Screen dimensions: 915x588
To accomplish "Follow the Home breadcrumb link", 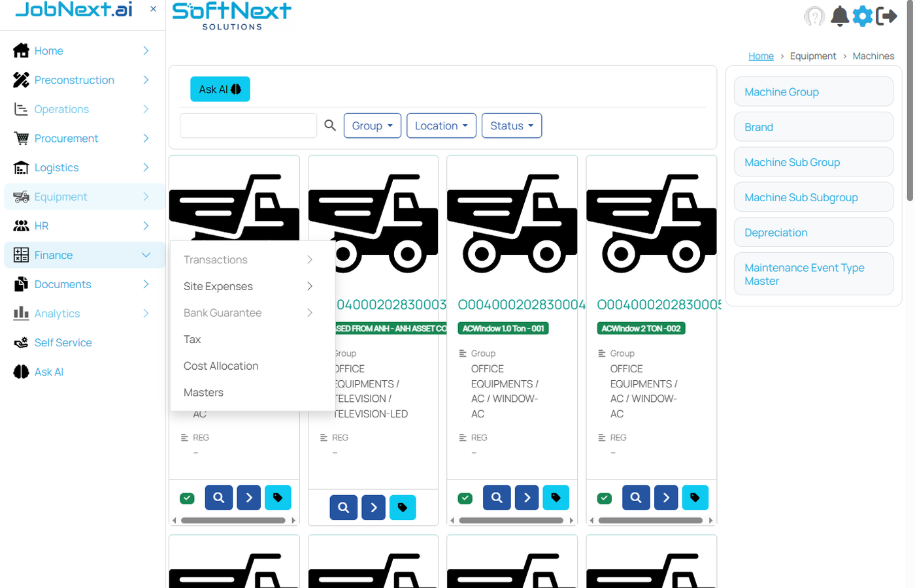I will [761, 56].
